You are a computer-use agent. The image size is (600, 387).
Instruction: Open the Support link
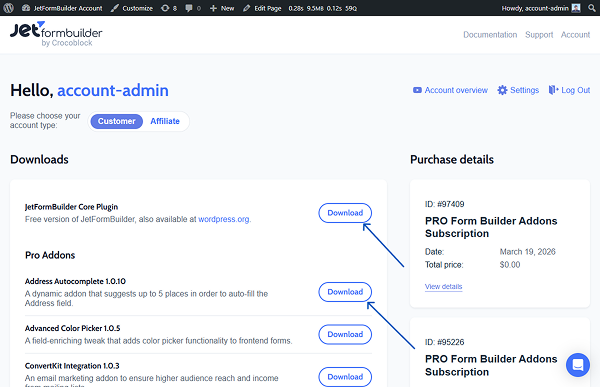(539, 35)
